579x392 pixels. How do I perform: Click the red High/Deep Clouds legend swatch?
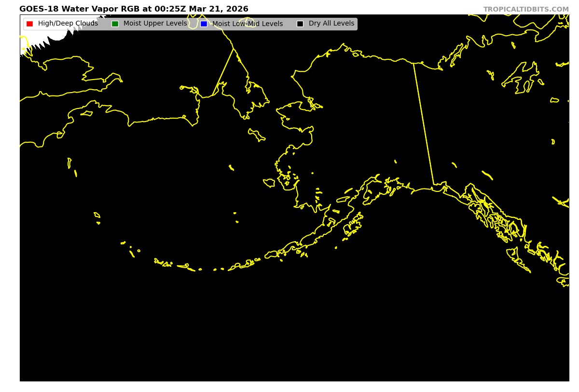(x=29, y=24)
